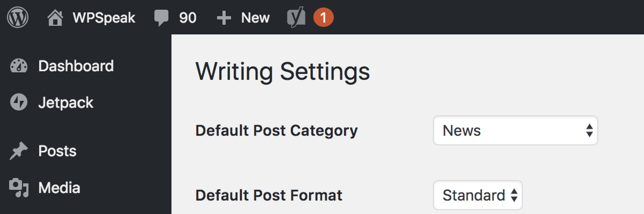
Task: Click the Dashboard gauge icon
Action: (x=18, y=66)
